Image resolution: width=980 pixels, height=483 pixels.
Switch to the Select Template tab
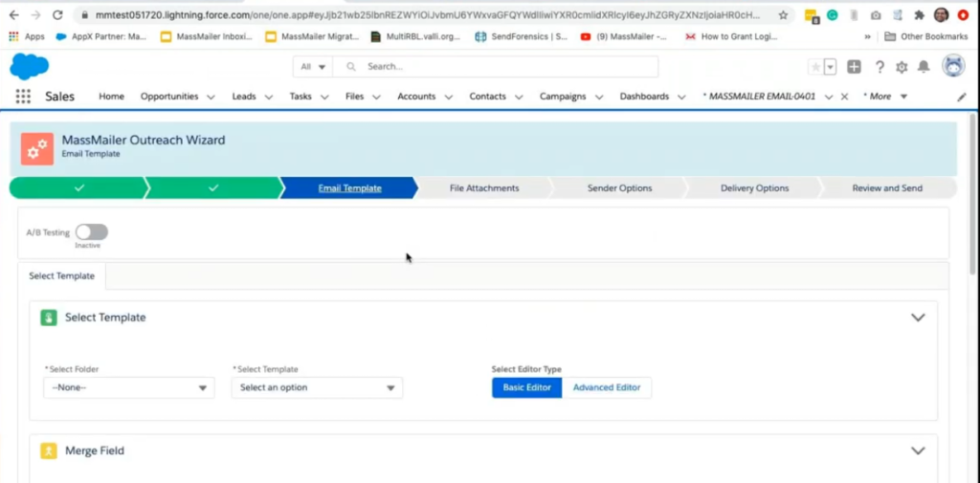click(x=62, y=275)
